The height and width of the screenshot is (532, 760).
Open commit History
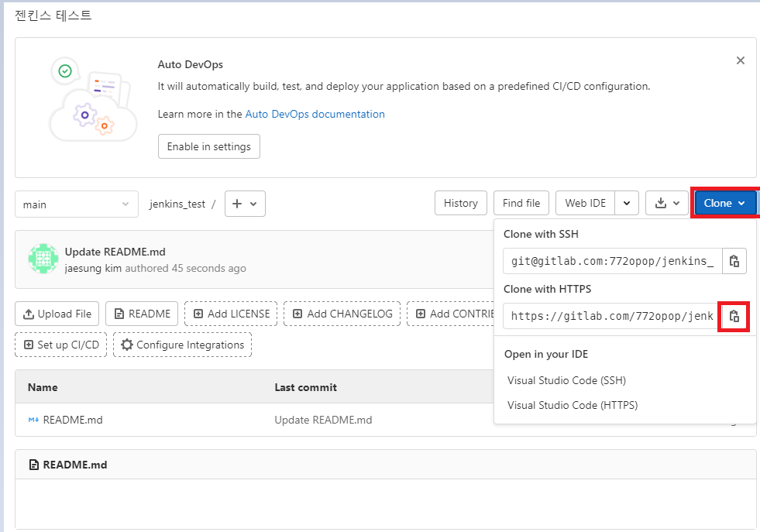[460, 203]
